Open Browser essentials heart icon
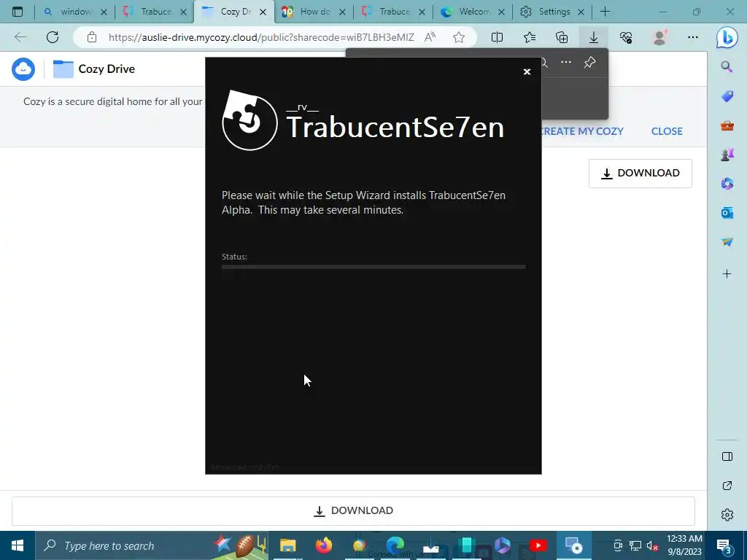This screenshot has width=747, height=560. [x=626, y=37]
